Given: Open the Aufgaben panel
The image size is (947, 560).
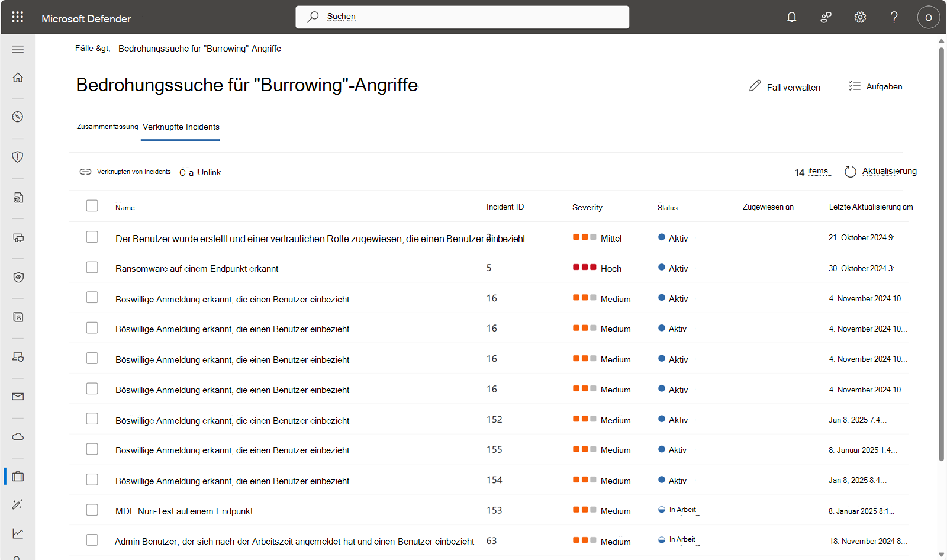Looking at the screenshot, I should tap(875, 86).
